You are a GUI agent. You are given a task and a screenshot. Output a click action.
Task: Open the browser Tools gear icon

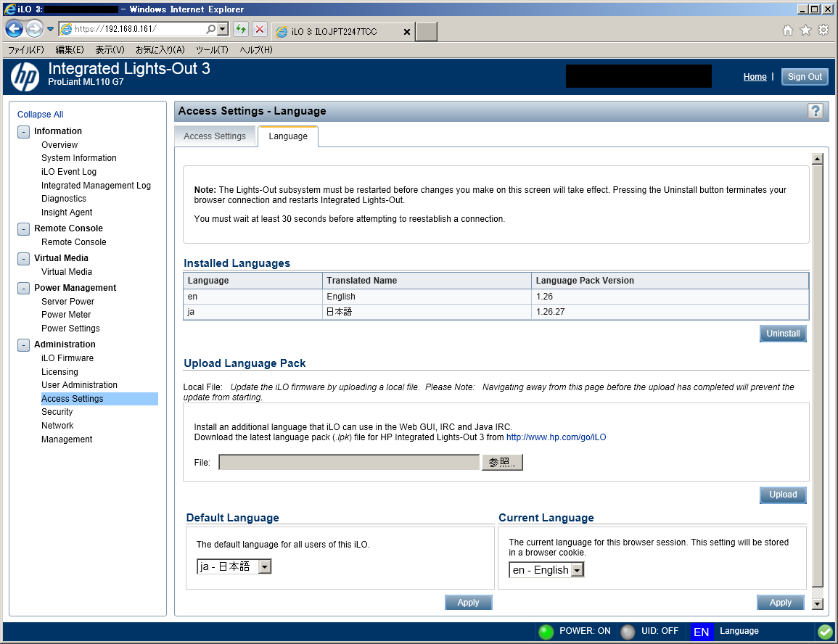[x=823, y=30]
